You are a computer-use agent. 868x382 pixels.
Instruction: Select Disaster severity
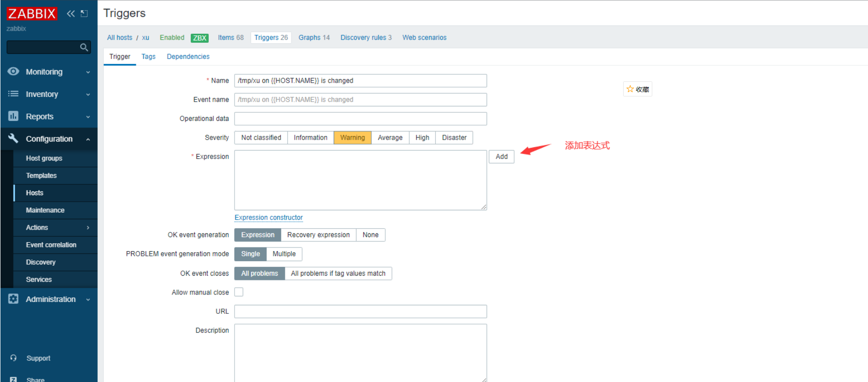coord(454,137)
